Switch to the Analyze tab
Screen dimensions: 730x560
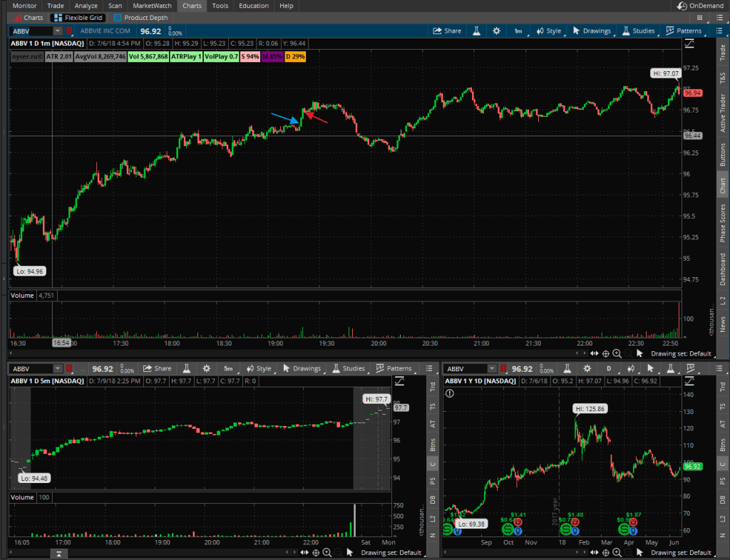[86, 6]
